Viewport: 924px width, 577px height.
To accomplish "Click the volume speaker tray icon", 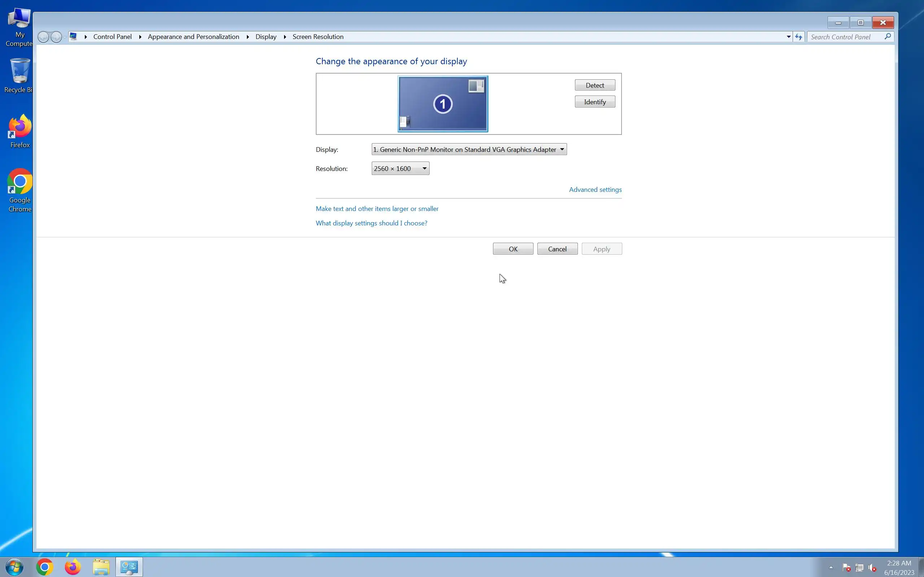I will click(872, 568).
